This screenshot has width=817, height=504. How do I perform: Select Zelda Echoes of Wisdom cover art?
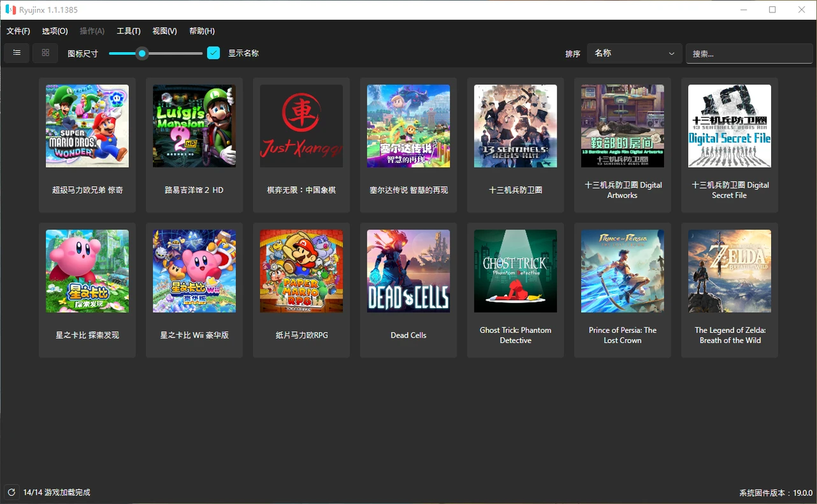pos(408,126)
